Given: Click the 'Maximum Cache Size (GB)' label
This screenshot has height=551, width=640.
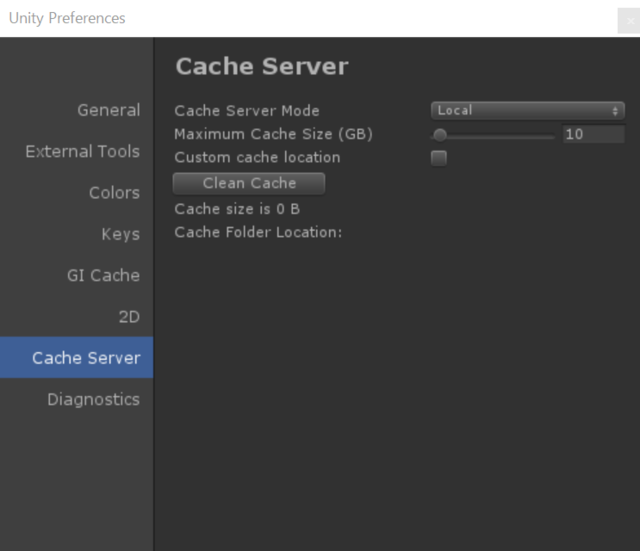Looking at the screenshot, I should tap(273, 134).
